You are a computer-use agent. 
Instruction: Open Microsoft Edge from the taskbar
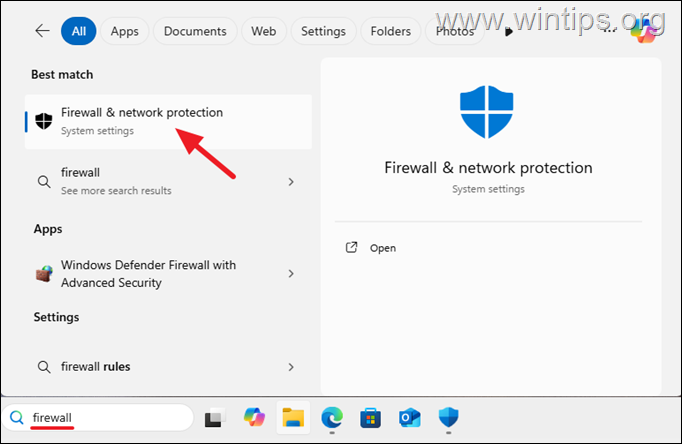332,418
